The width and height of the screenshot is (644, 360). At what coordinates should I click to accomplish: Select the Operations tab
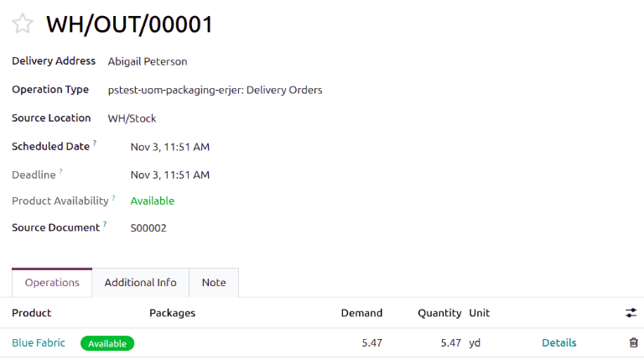point(52,283)
